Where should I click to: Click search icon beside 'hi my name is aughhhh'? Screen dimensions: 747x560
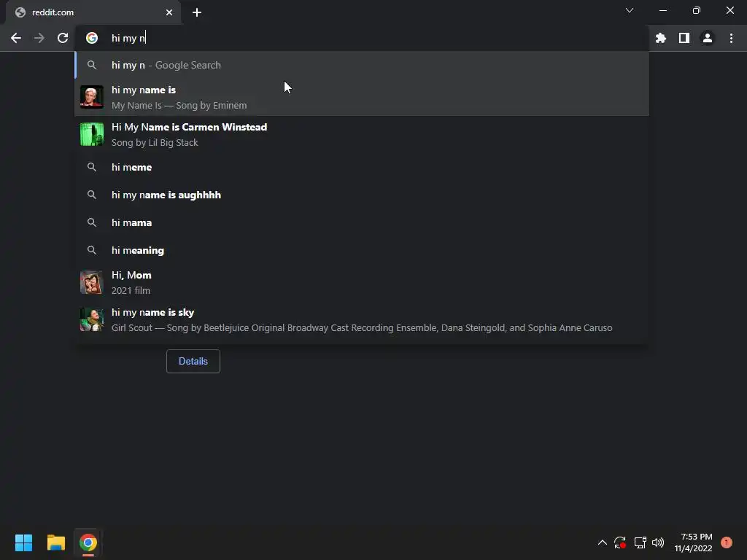click(x=92, y=195)
